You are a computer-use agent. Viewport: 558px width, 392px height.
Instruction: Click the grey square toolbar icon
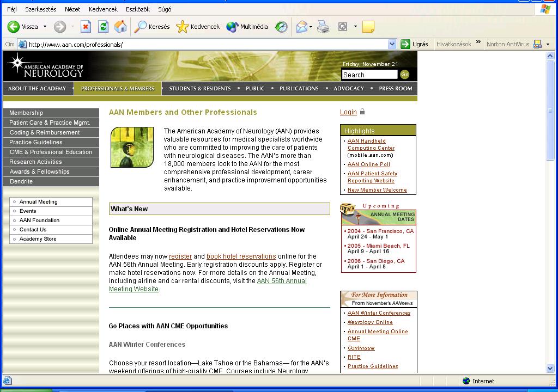[x=343, y=27]
